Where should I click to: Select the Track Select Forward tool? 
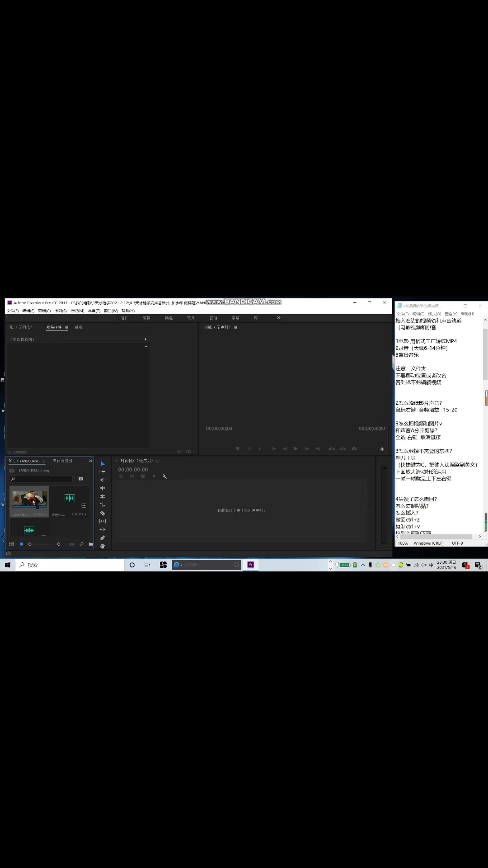click(x=103, y=472)
